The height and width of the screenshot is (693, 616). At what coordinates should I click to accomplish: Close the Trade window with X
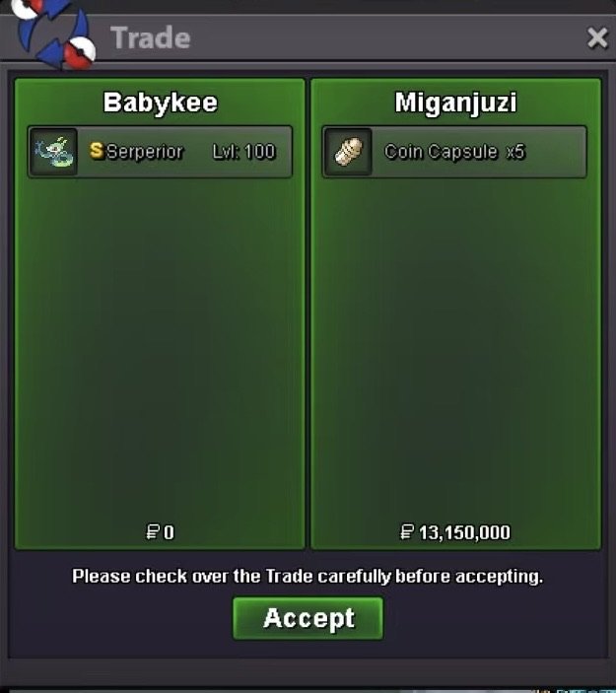click(597, 37)
